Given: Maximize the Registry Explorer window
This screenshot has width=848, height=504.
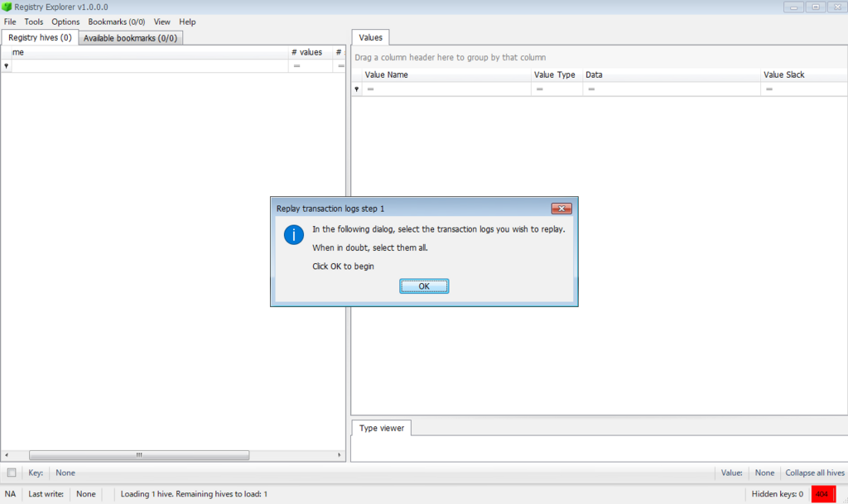Looking at the screenshot, I should (x=816, y=7).
